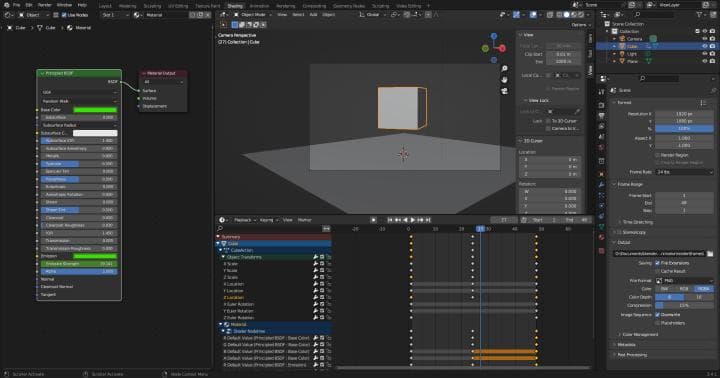This screenshot has height=378, width=720.
Task: Open the GGX distribution dropdown in BSDF node
Action: (79, 92)
